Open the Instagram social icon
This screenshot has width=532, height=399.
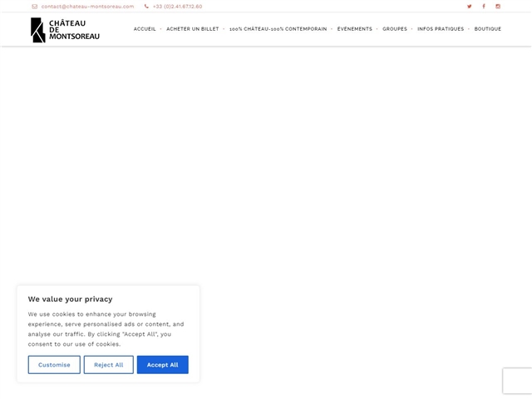(498, 7)
